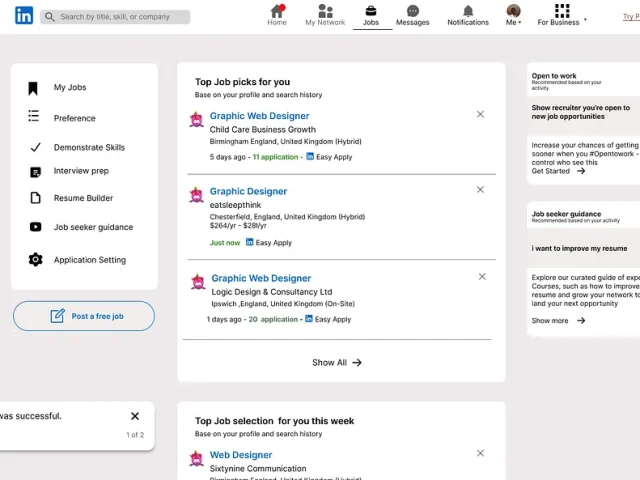640x480 pixels.
Task: Dismiss the Sixtynine Communication Web Designer job
Action: [x=480, y=453]
